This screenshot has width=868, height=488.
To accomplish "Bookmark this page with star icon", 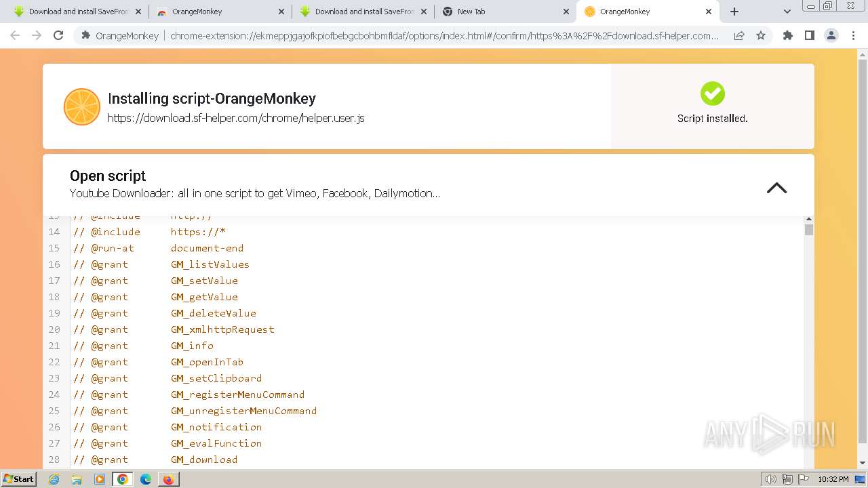I will (761, 36).
